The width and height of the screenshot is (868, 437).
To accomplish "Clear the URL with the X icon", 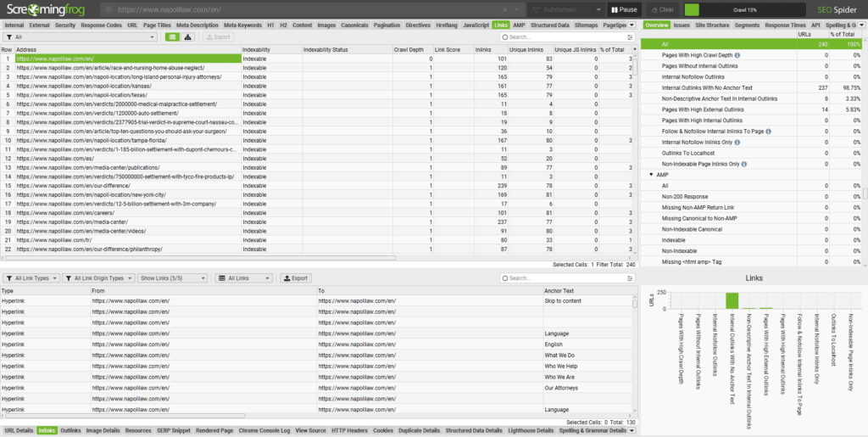I will point(504,10).
